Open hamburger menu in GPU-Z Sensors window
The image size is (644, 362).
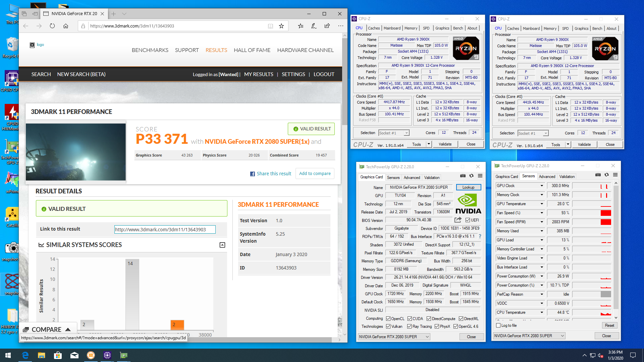click(615, 175)
